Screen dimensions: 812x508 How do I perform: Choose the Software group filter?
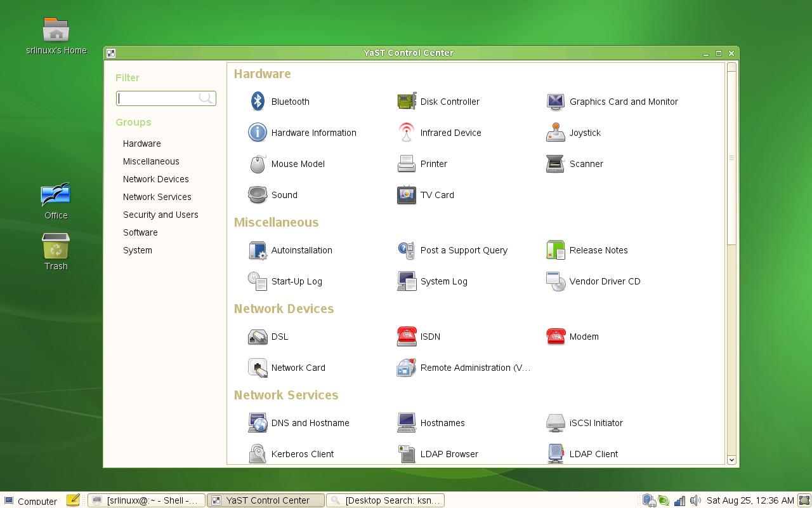pyautogui.click(x=140, y=232)
